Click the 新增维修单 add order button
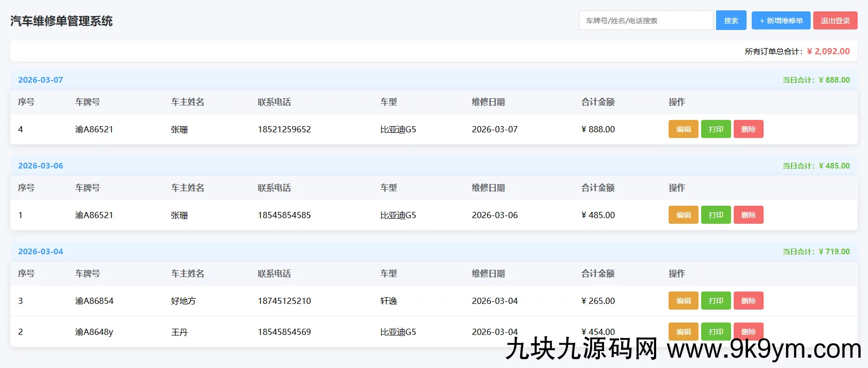Image resolution: width=868 pixels, height=368 pixels. pyautogui.click(x=781, y=21)
